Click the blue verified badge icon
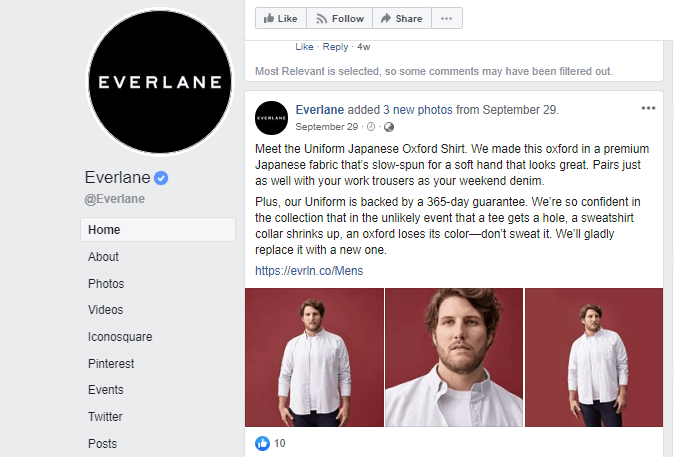The height and width of the screenshot is (457, 674). 160,178
